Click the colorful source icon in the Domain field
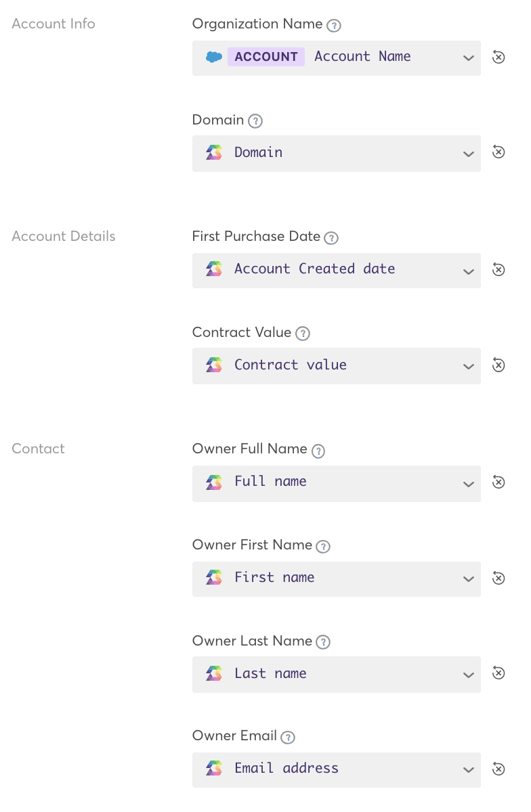The height and width of the screenshot is (812, 531). coord(214,153)
